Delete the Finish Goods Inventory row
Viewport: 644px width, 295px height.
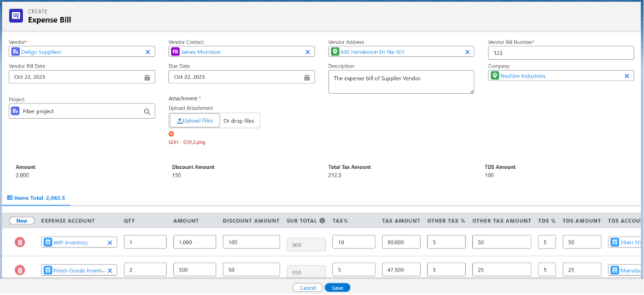20,270
